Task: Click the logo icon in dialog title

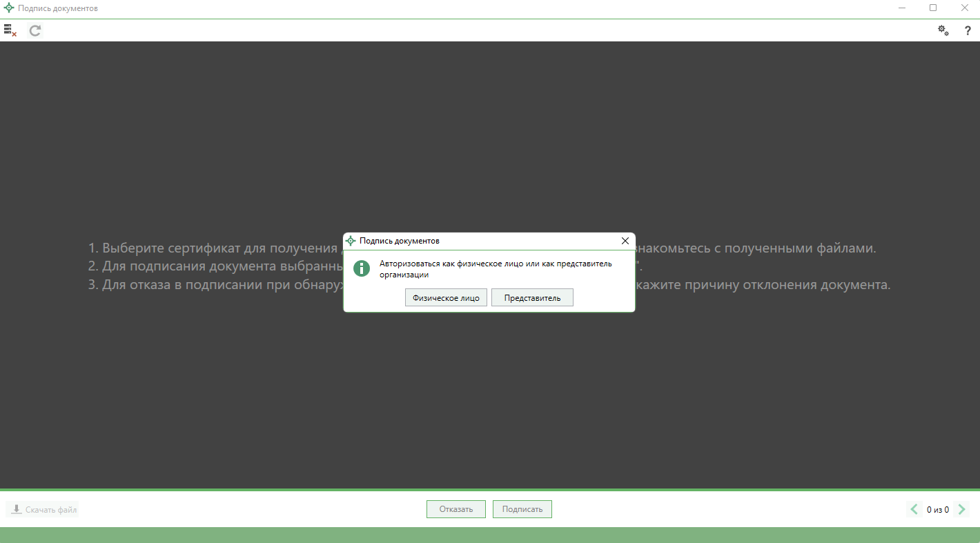Action: (351, 241)
